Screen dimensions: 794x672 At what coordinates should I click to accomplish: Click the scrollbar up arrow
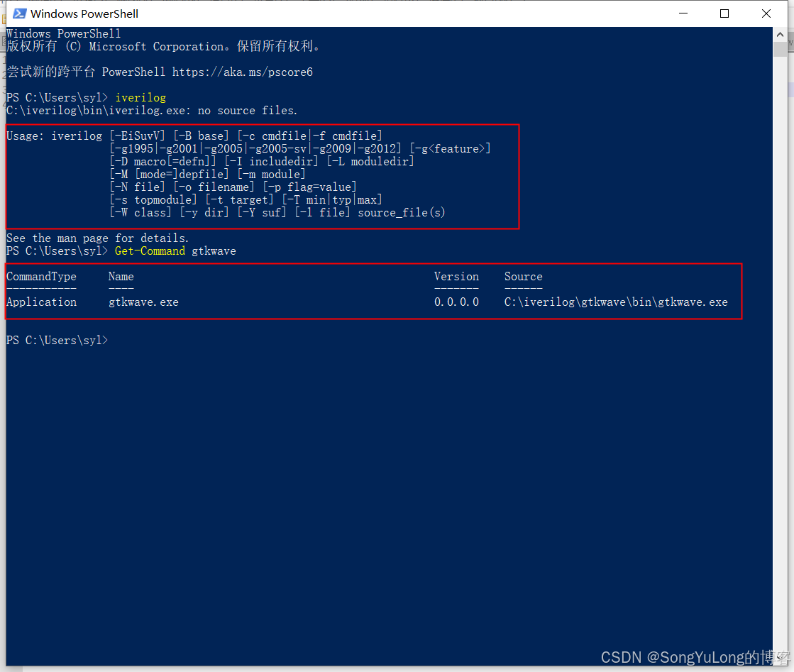click(x=780, y=35)
